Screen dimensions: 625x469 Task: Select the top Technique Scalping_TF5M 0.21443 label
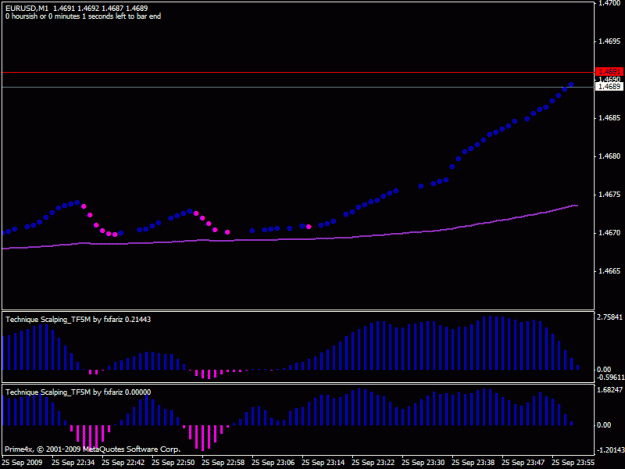click(78, 319)
